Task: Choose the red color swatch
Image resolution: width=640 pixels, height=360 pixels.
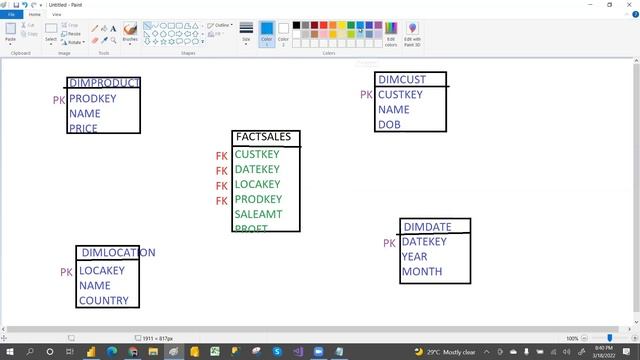Action: (323, 25)
